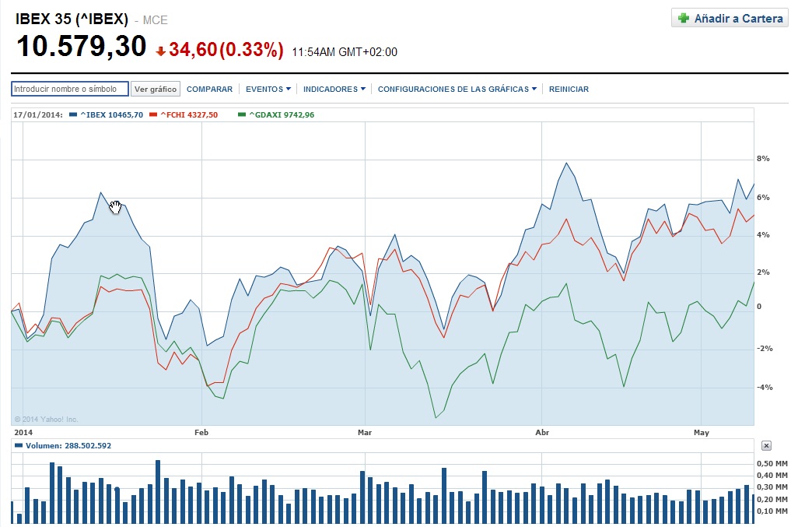
Task: Click the COMPARAR option
Action: coord(209,89)
